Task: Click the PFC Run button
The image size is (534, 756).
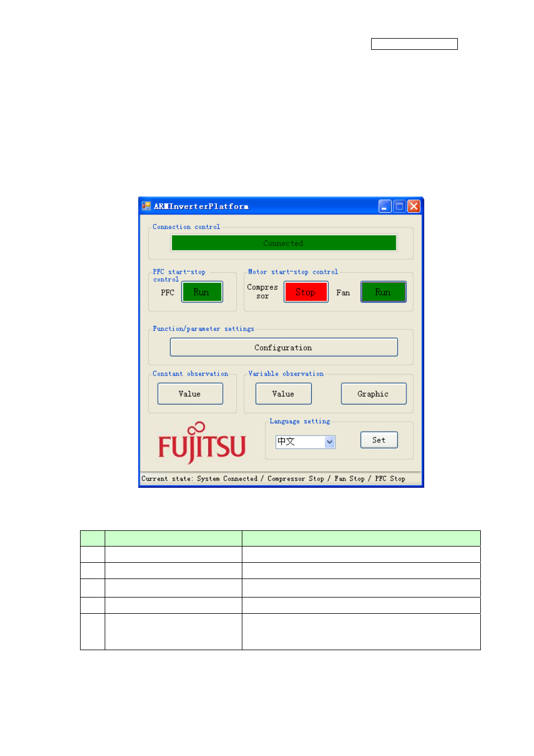Action: pyautogui.click(x=202, y=292)
